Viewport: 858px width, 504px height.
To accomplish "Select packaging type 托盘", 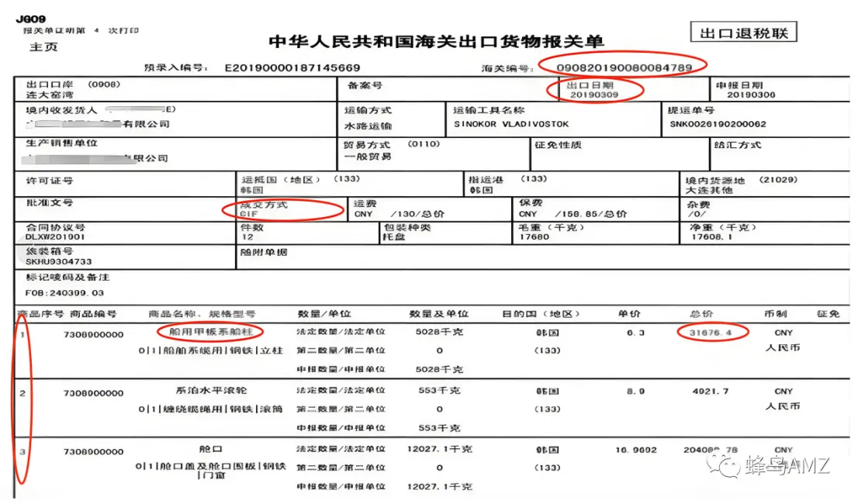I will tap(394, 236).
